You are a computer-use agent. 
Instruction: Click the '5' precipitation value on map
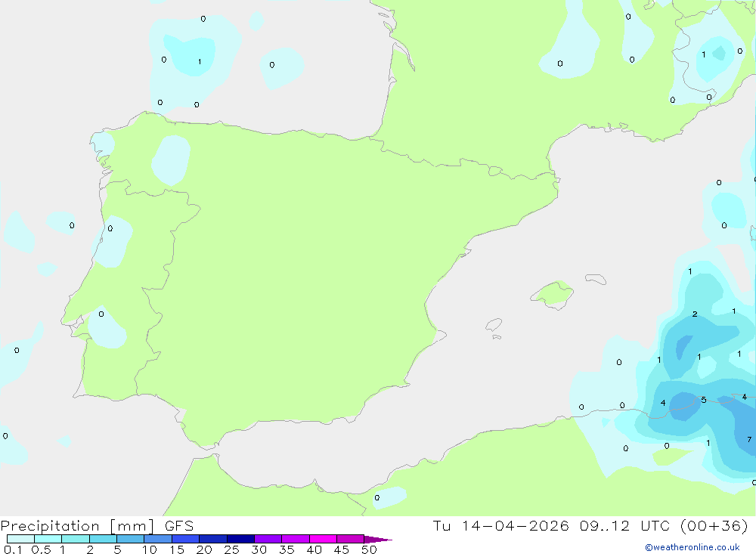pyautogui.click(x=704, y=400)
